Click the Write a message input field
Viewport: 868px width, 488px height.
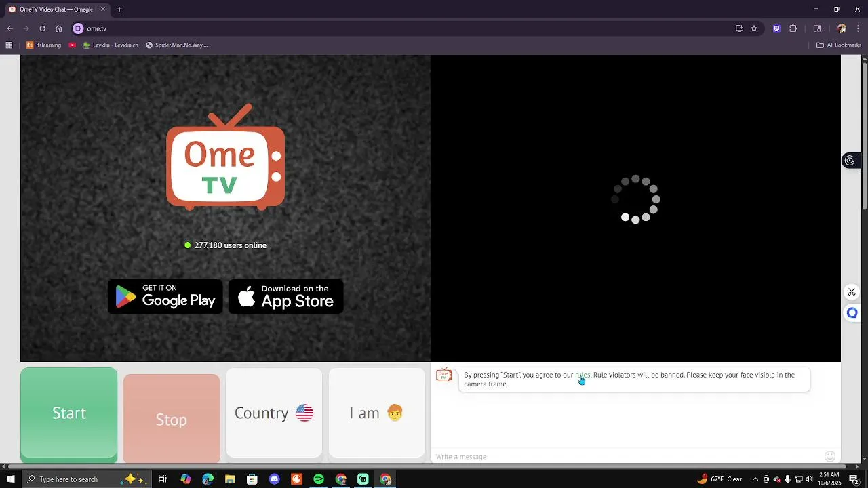627,456
